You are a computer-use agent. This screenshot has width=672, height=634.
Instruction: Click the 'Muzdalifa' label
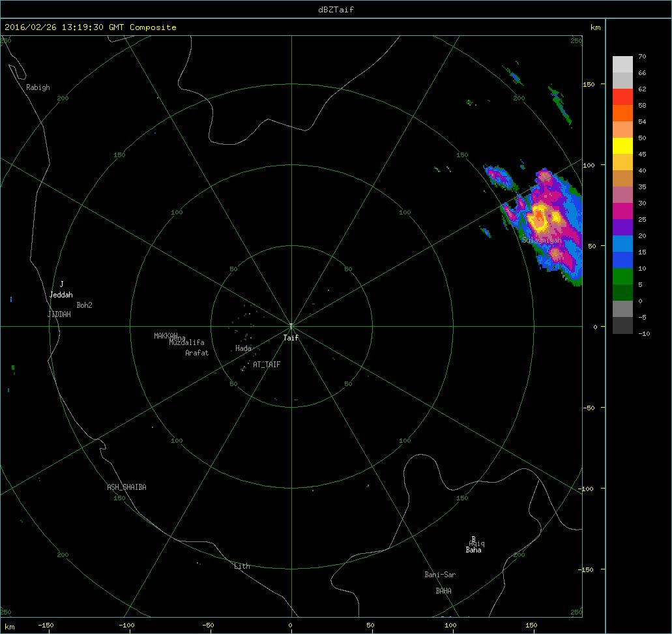point(187,342)
